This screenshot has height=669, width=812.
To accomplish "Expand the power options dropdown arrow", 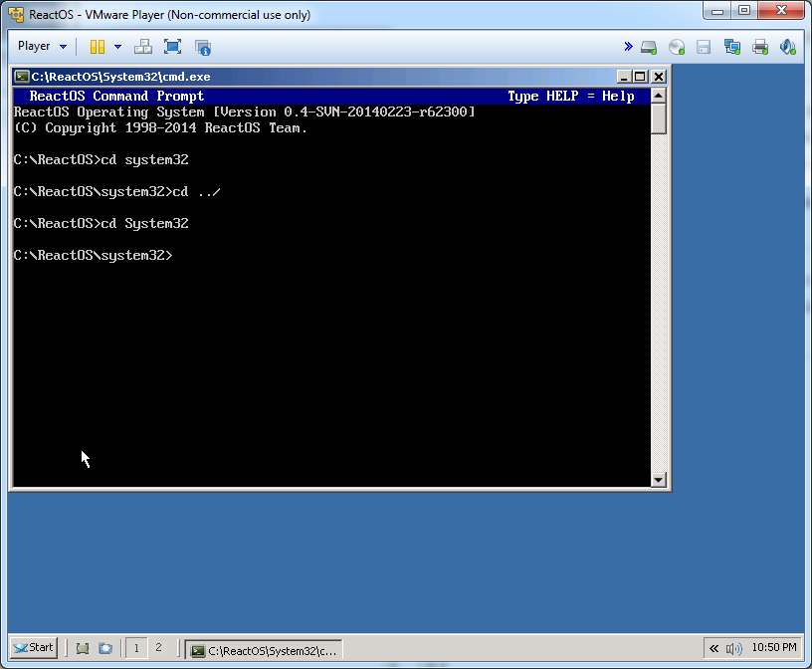I will tap(117, 47).
